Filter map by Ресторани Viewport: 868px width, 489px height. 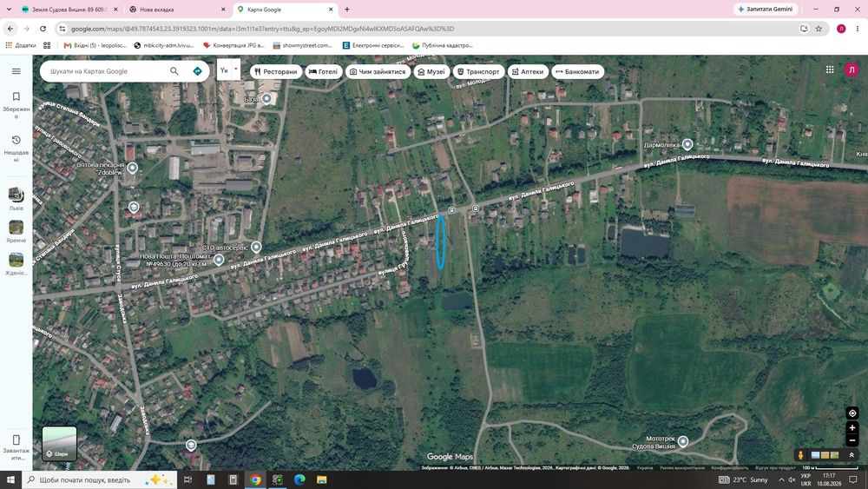pos(276,71)
